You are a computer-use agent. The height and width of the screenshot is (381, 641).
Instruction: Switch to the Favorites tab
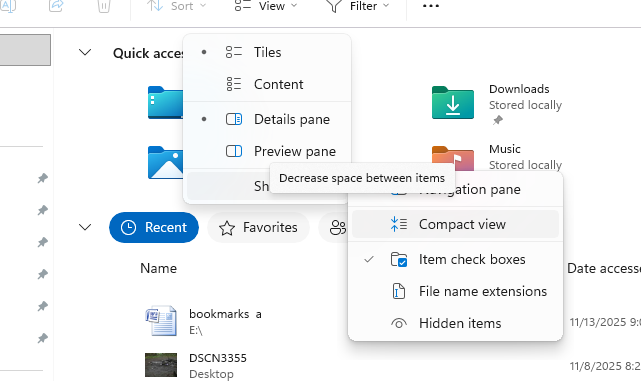tap(258, 227)
